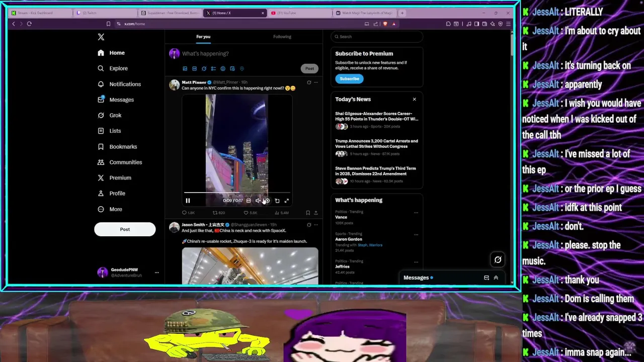644x362 pixels.
Task: Open the Steph trending link
Action: 362,245
